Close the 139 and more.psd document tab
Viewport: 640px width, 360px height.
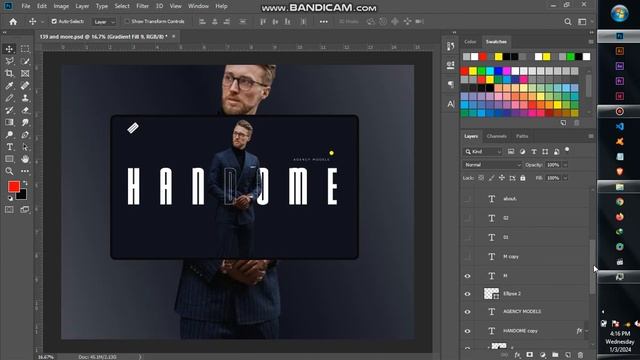tap(173, 36)
